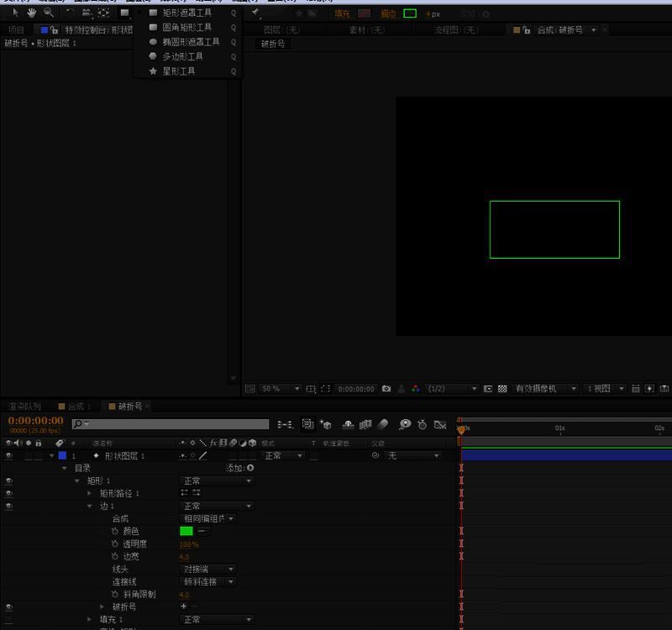Choose 星形工具 from the shape tool menu
672x630 pixels.
coord(179,71)
